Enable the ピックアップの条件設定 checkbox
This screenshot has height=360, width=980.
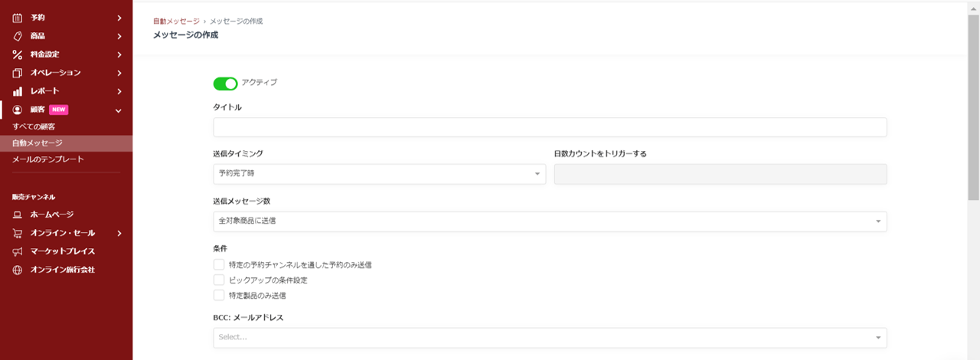point(219,280)
